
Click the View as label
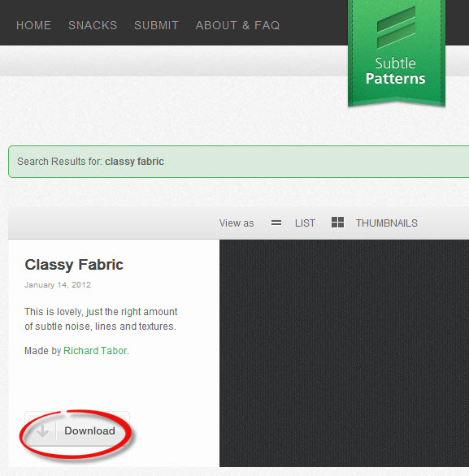point(237,223)
